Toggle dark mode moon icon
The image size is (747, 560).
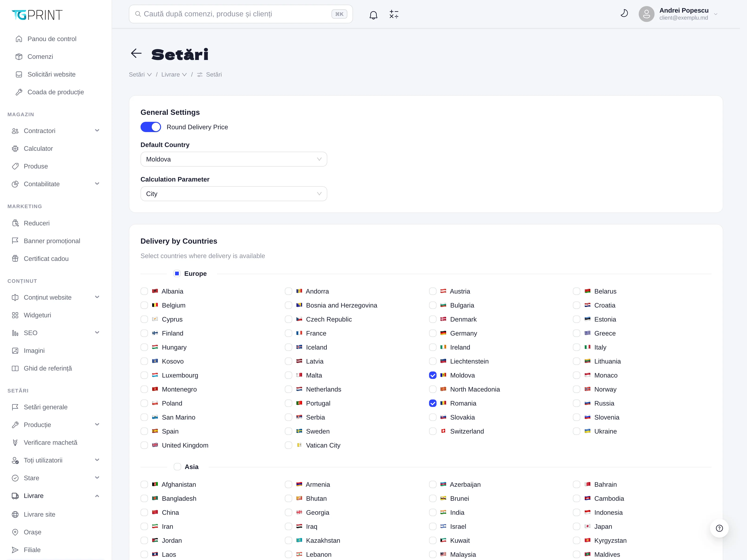click(x=624, y=14)
